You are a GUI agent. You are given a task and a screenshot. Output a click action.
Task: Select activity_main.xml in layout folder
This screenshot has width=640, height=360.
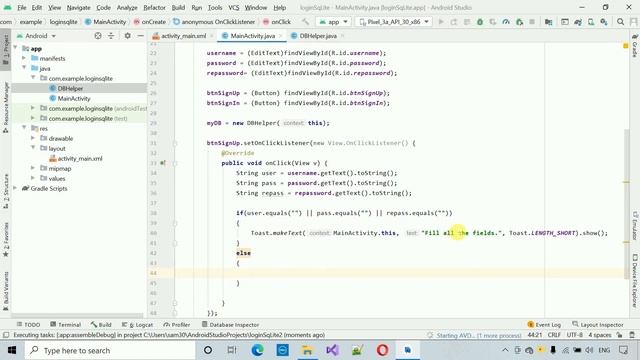76,158
